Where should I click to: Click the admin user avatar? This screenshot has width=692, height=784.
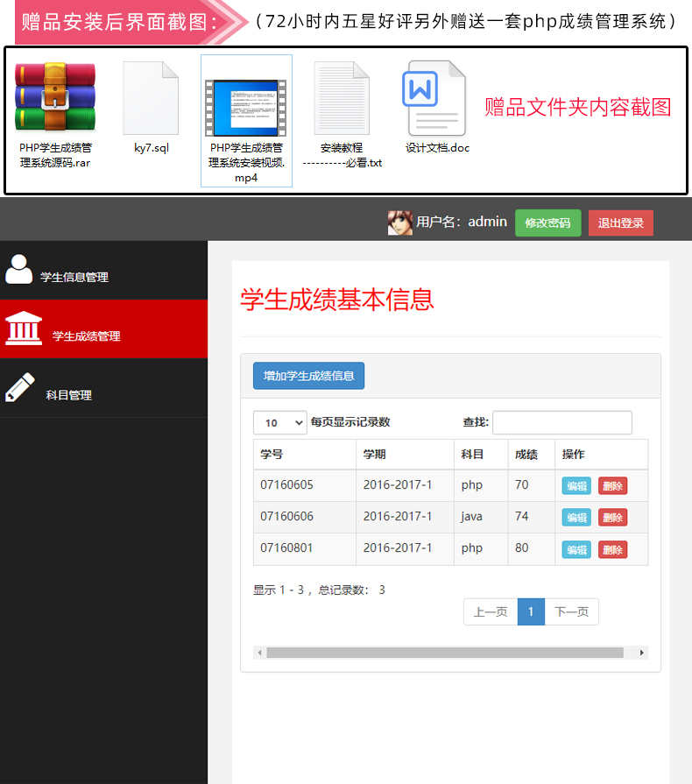click(400, 222)
